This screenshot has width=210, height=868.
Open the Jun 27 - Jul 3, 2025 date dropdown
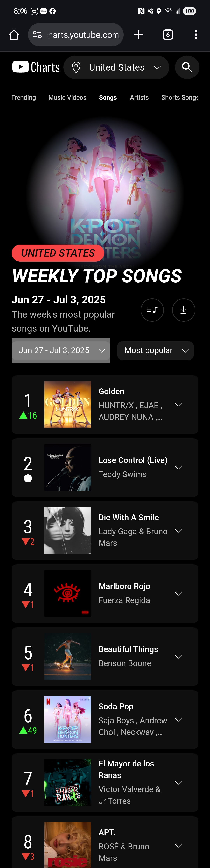pyautogui.click(x=61, y=350)
